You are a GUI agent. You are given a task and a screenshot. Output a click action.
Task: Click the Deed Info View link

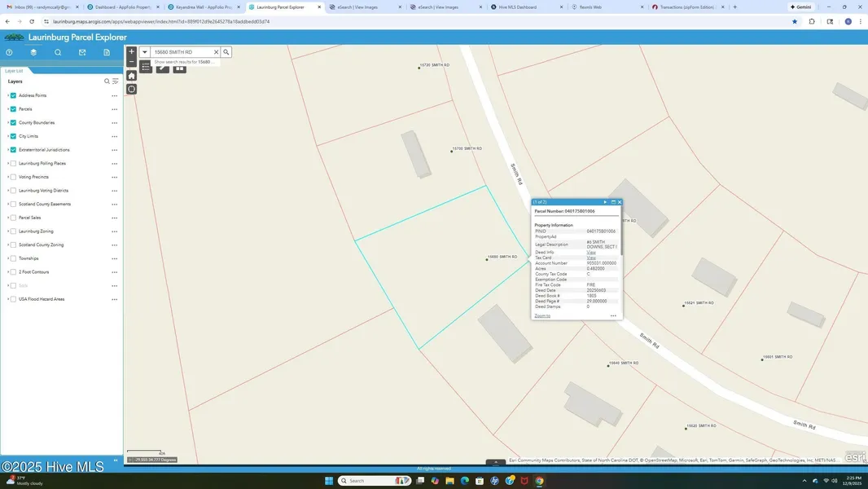591,252
